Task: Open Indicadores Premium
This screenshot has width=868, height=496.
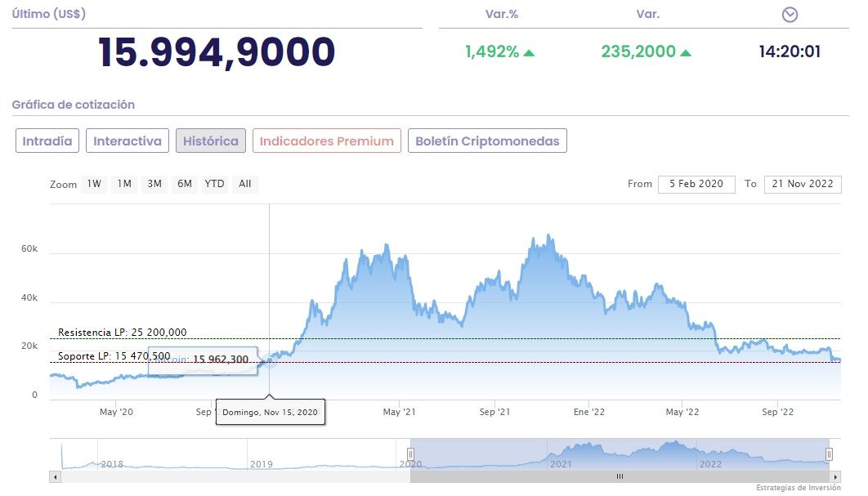Action: coord(327,141)
